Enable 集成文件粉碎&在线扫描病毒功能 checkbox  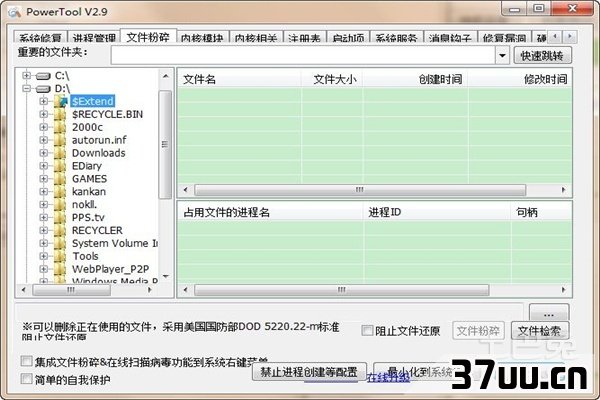pyautogui.click(x=26, y=361)
